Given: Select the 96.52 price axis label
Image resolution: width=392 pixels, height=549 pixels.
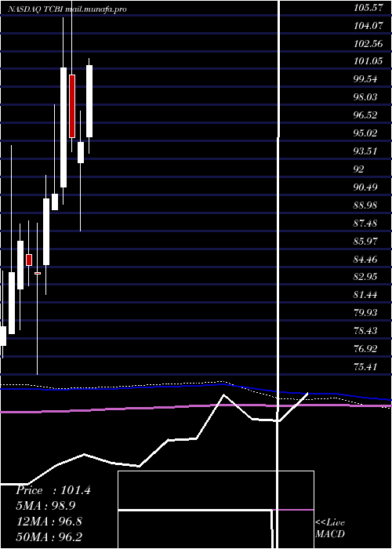Looking at the screenshot, I should click(x=365, y=115).
